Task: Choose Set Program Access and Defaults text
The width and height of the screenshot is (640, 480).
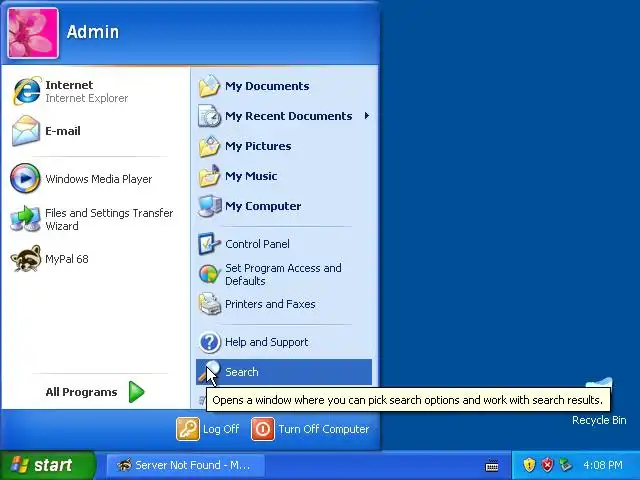Action: pyautogui.click(x=283, y=274)
